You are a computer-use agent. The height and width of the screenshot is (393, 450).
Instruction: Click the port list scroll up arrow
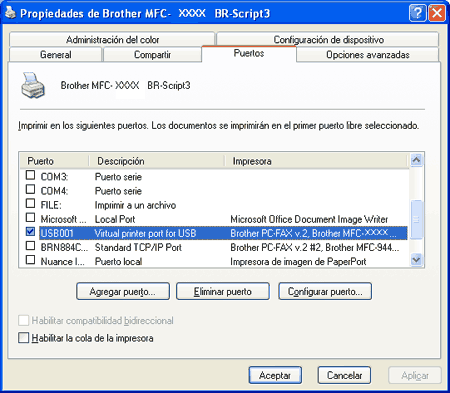click(416, 160)
